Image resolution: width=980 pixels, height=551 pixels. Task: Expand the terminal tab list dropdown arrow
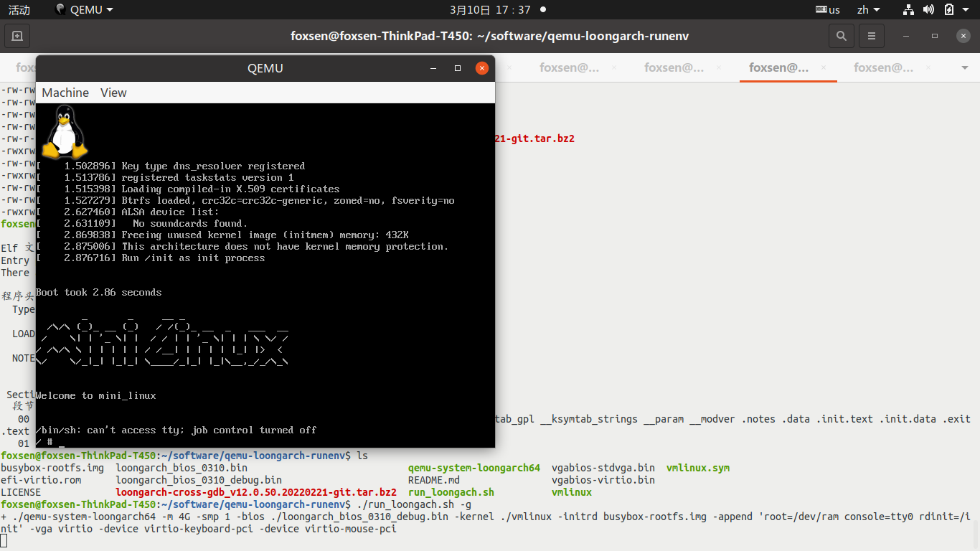tap(965, 68)
